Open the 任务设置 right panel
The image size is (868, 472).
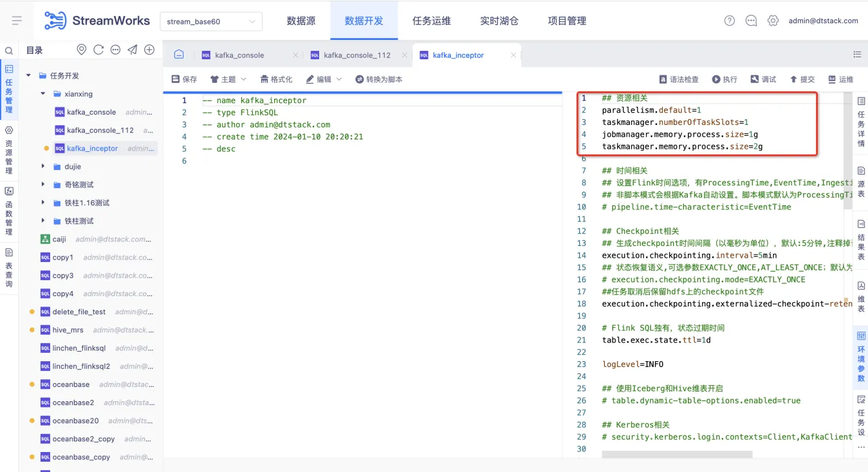pos(861,416)
